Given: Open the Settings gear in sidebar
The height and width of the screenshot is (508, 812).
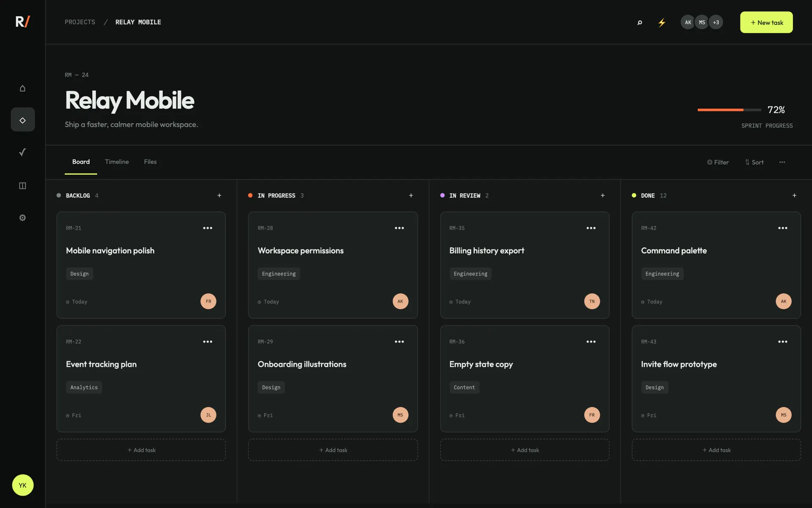Looking at the screenshot, I should [22, 218].
